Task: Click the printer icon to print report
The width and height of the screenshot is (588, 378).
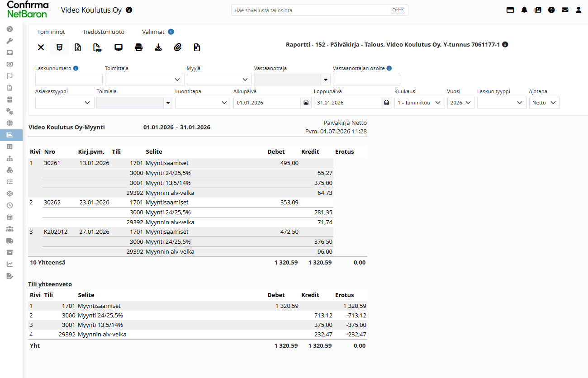Action: coord(138,47)
